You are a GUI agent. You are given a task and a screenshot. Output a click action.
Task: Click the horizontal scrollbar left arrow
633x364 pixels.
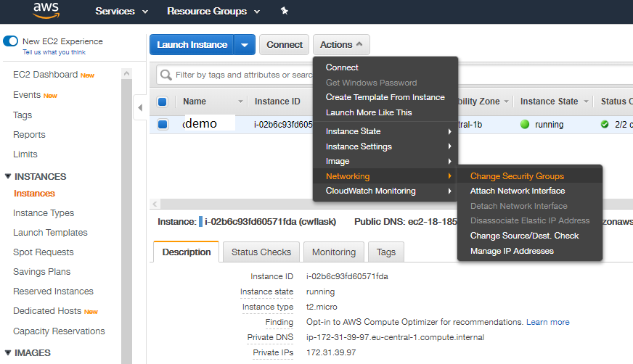pyautogui.click(x=155, y=204)
